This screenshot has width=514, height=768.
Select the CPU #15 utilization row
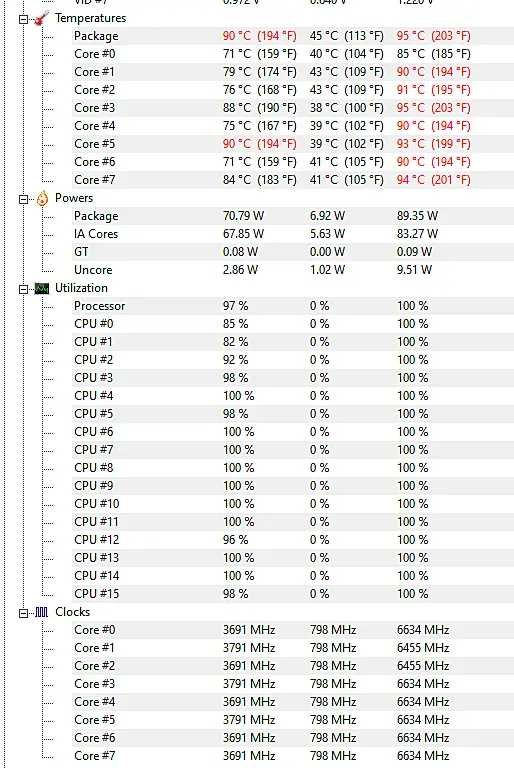coord(293,594)
